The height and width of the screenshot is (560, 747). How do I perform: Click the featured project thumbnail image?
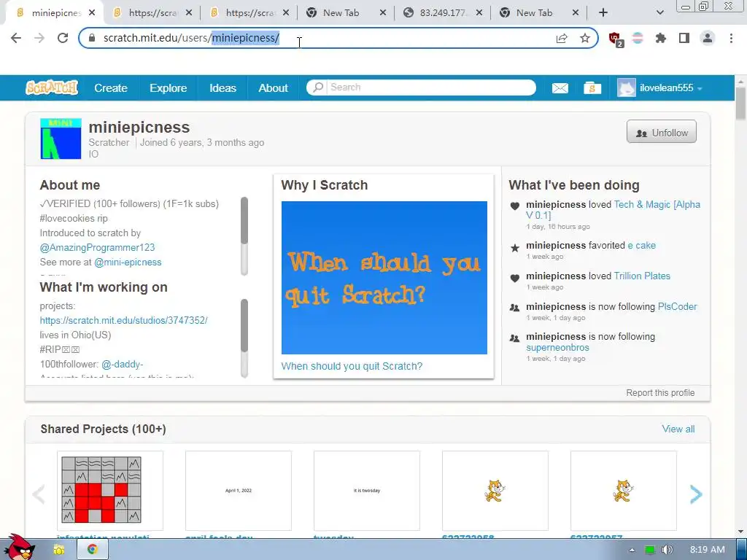(x=384, y=278)
